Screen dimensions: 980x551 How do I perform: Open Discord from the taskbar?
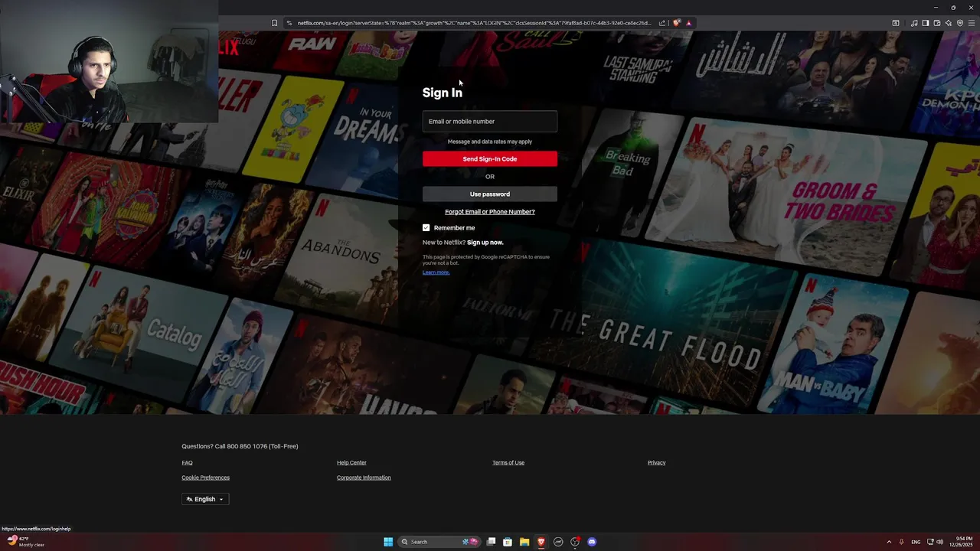(x=592, y=542)
